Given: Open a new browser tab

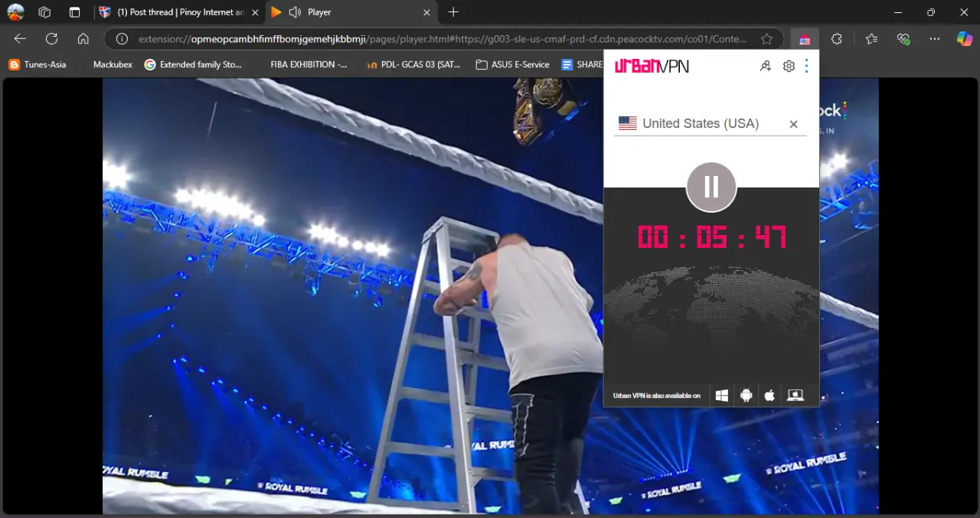Looking at the screenshot, I should [453, 12].
